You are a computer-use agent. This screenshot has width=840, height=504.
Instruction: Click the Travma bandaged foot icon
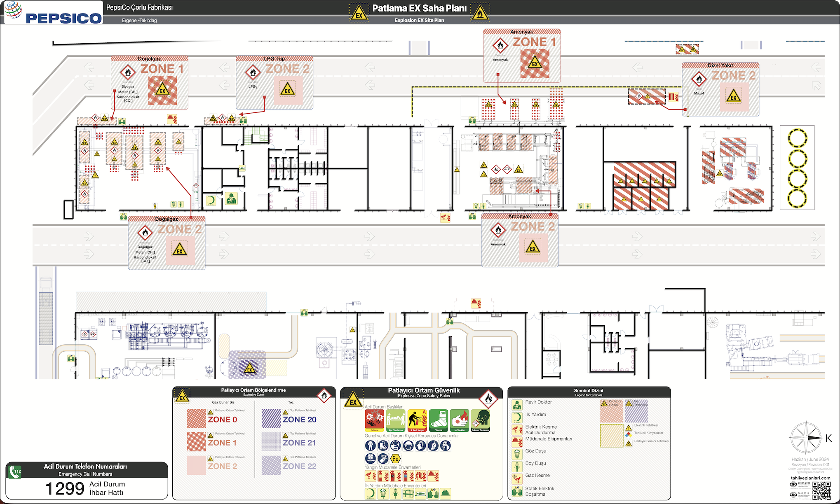pos(438,420)
